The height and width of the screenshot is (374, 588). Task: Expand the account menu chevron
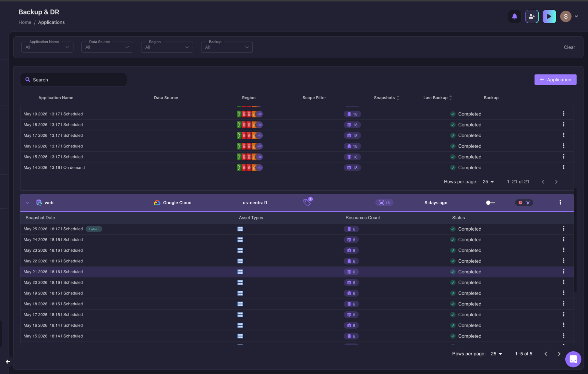[x=577, y=16]
